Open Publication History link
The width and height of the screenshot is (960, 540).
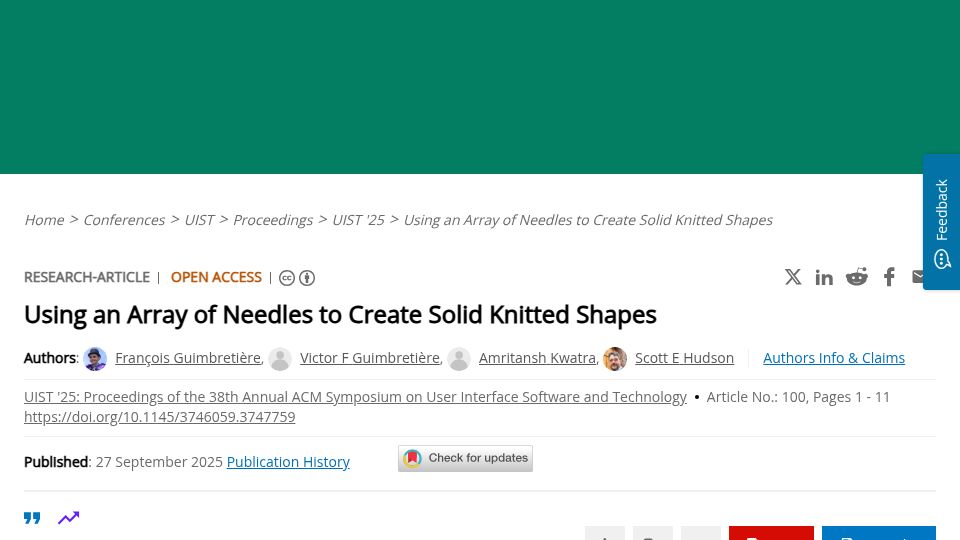pyautogui.click(x=288, y=462)
